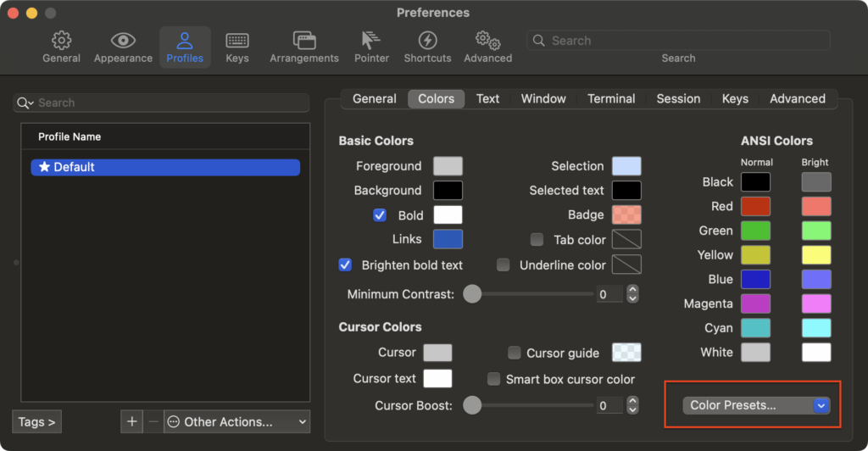
Task: Click the Minimum Contrast value field
Action: [x=609, y=294]
